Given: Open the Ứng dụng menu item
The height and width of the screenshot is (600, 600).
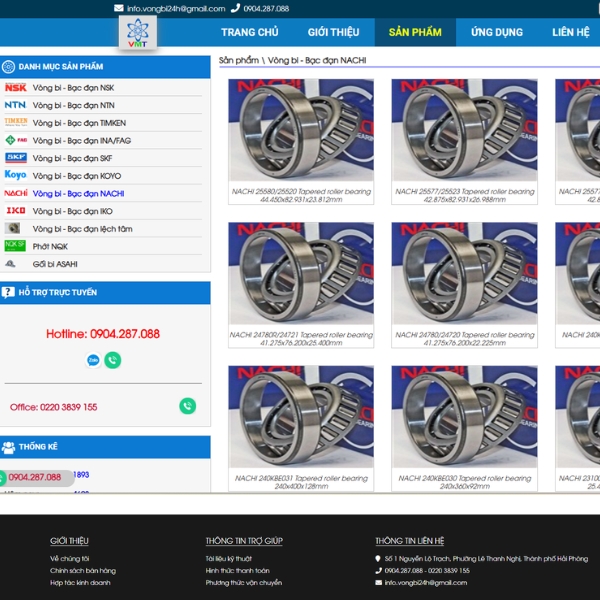Looking at the screenshot, I should pyautogui.click(x=497, y=32).
